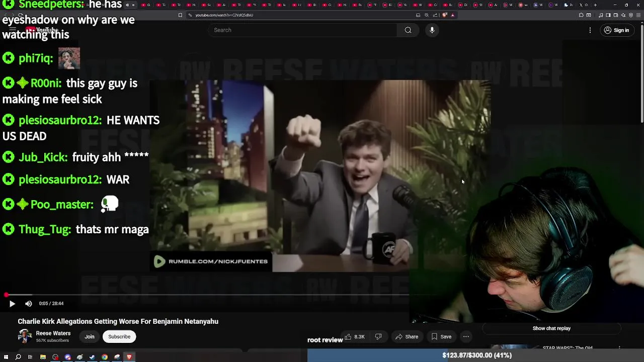
Task: Click R00ni username in chat overlay
Action: coord(46,83)
